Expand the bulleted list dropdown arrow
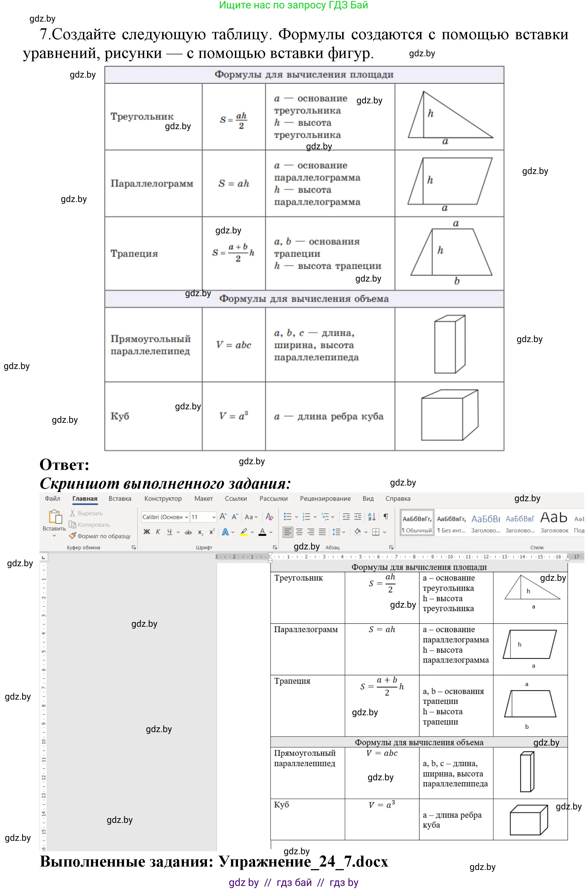Viewport: 588px width, 889px height. click(296, 517)
